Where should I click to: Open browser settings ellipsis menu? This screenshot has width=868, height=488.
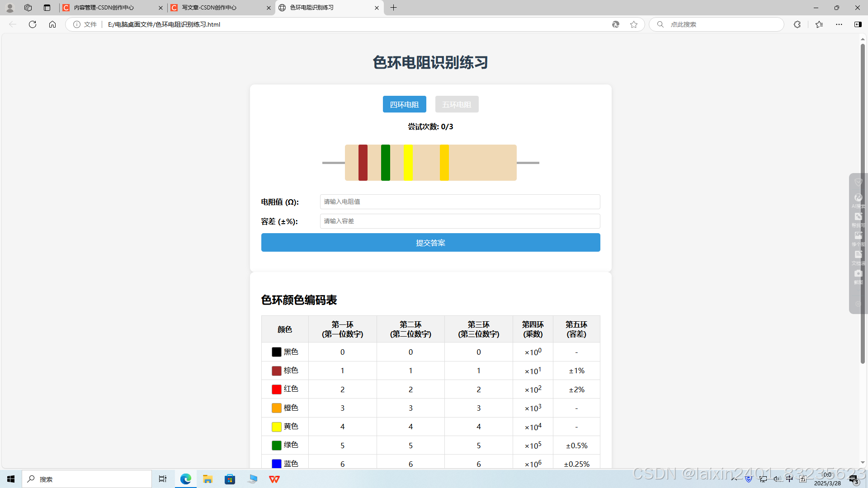839,24
